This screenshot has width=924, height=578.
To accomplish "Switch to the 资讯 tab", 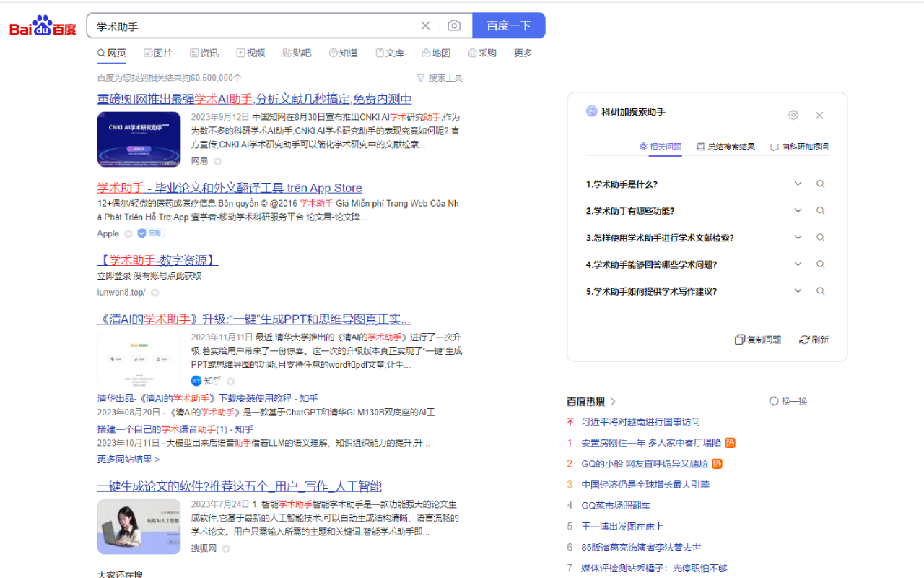I will (x=204, y=53).
